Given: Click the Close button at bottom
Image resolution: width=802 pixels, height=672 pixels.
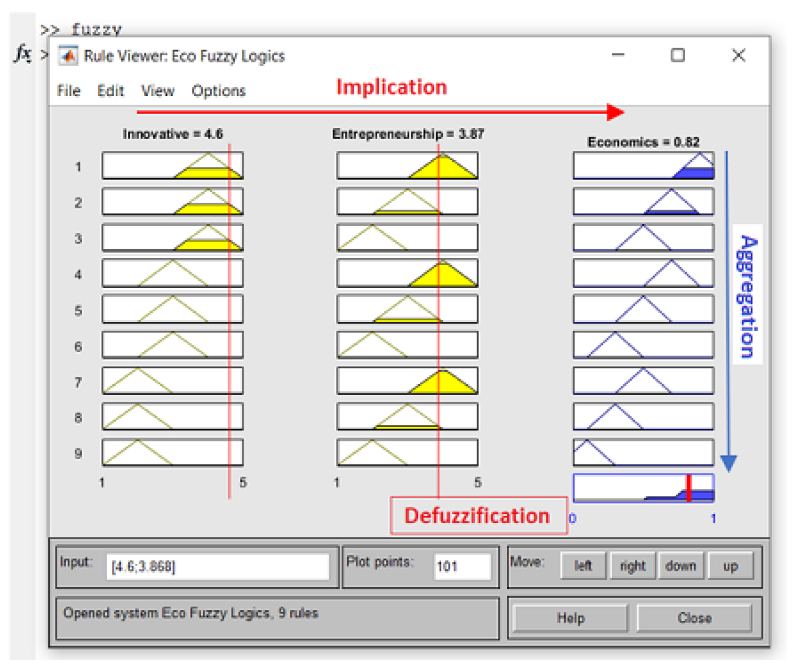Looking at the screenshot, I should click(694, 618).
